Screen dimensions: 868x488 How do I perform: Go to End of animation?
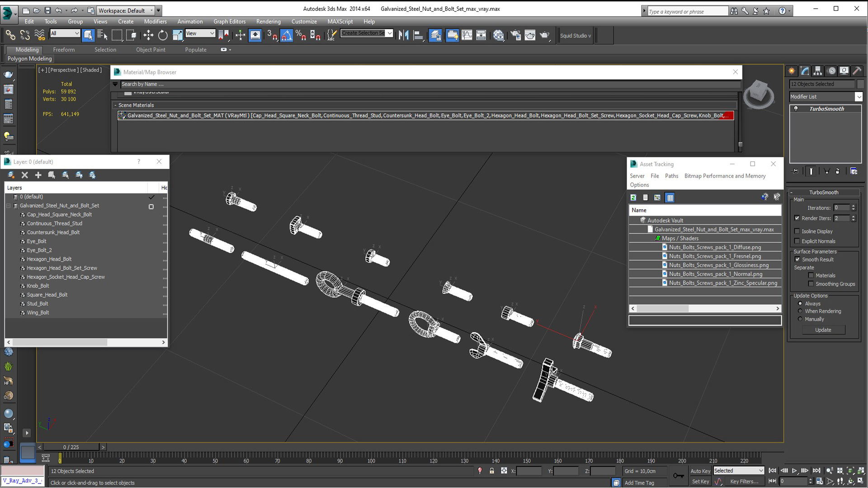click(816, 471)
